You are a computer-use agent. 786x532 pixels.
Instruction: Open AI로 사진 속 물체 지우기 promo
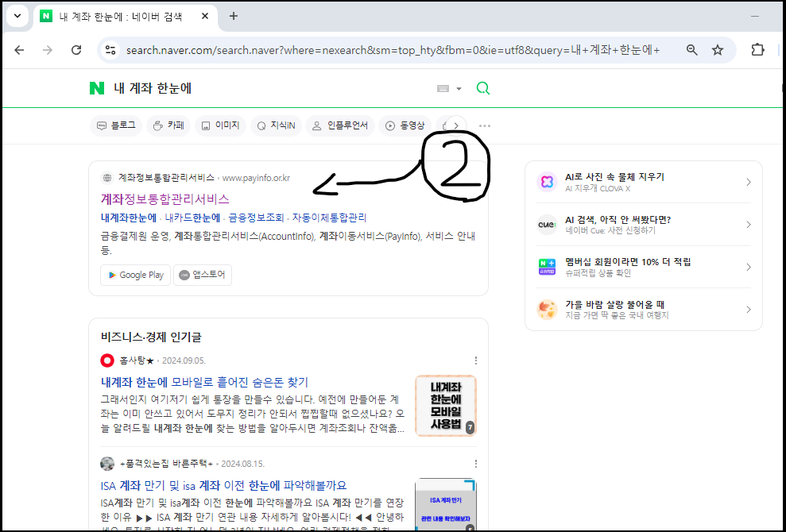[614, 177]
